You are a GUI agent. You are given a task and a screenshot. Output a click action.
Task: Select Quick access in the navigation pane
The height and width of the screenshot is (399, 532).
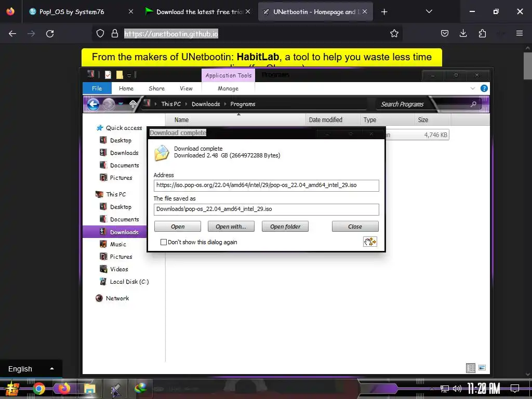(x=119, y=128)
